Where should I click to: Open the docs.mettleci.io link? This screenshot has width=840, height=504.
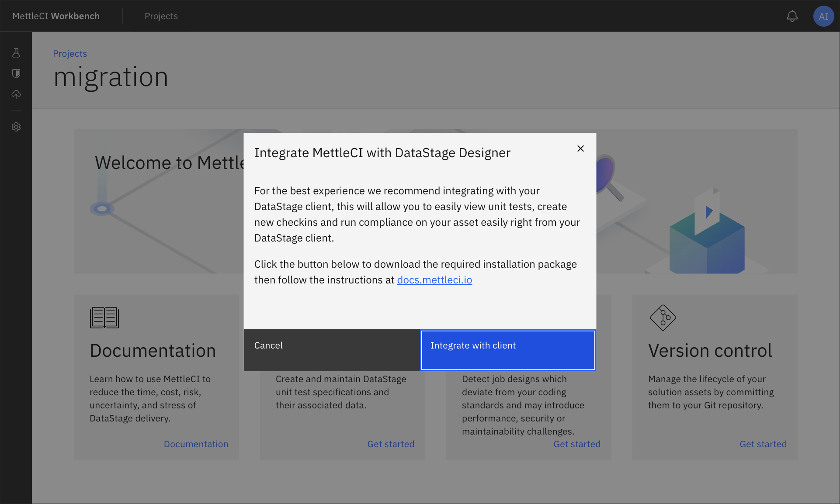(434, 280)
